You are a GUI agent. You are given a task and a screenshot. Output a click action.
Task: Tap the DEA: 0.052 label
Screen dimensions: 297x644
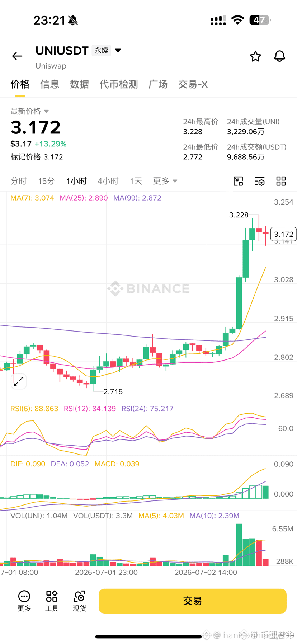[x=70, y=464]
